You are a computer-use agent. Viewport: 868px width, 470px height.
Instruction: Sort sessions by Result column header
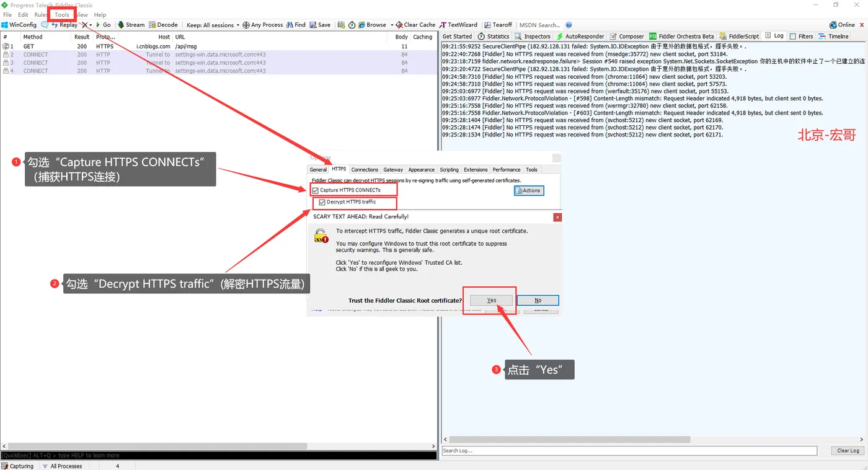pyautogui.click(x=82, y=37)
